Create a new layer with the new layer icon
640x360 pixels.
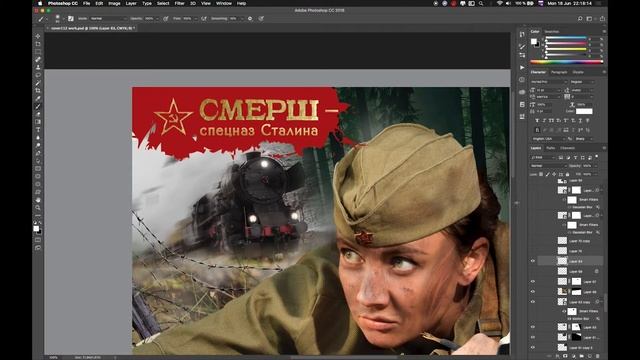point(589,356)
